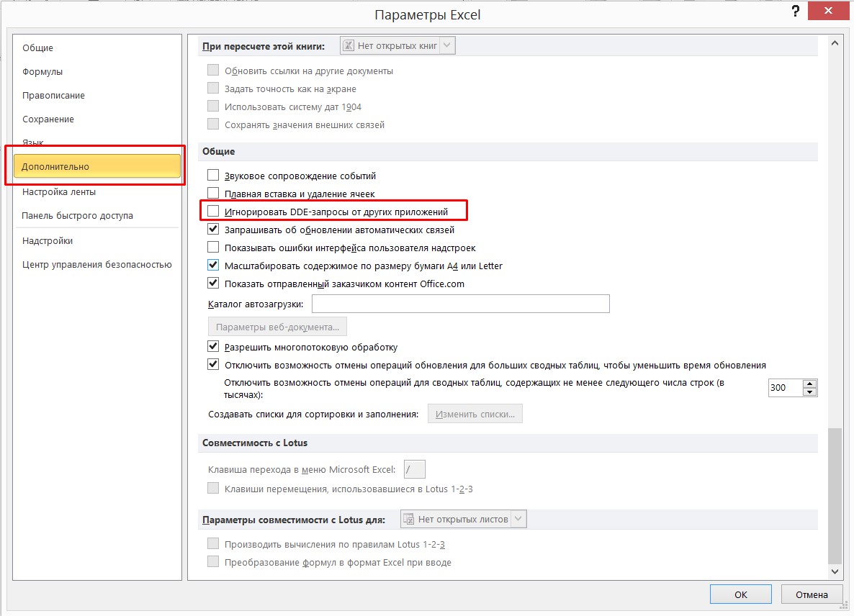Enable Показывать ошибки интерфейса пользователя надстроек
This screenshot has height=616, width=854.
coord(213,247)
